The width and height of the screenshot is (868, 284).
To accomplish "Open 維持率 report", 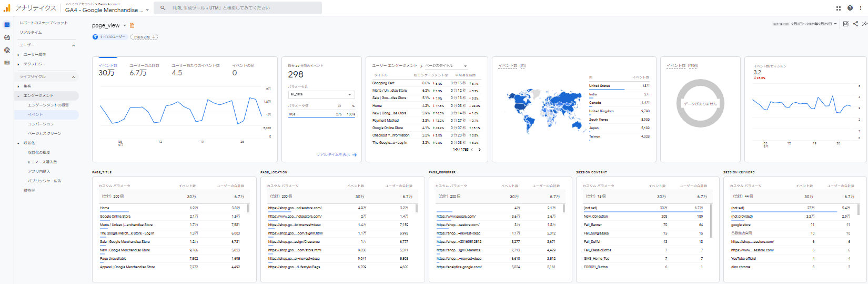I will tap(29, 190).
